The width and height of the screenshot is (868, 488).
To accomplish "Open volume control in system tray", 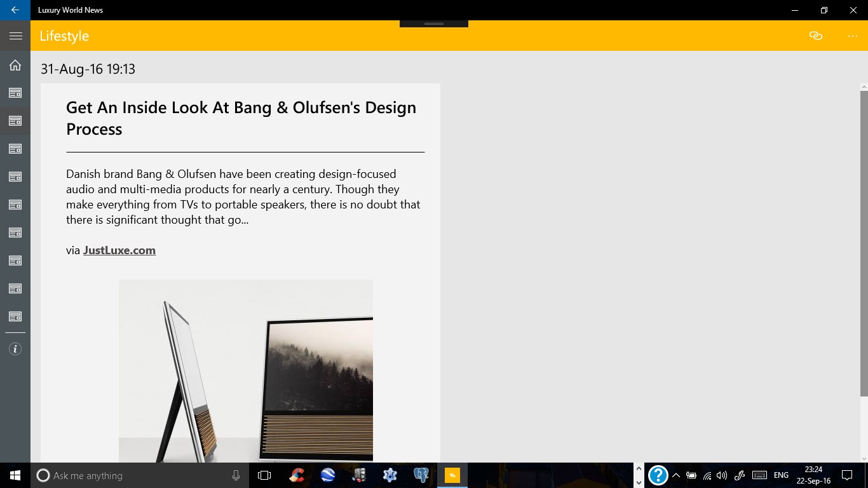I will pos(722,475).
